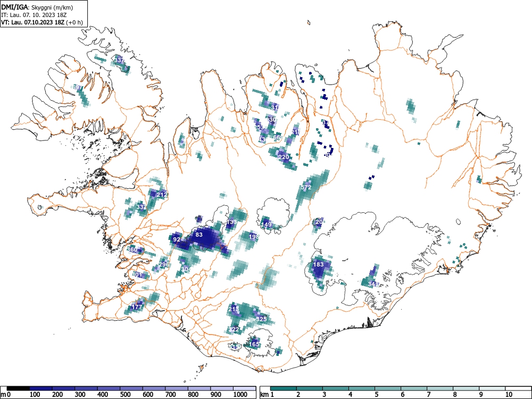Screen dimensions: 532x399
Task: Click the '3' kilometer scale label
Action: 324,395
